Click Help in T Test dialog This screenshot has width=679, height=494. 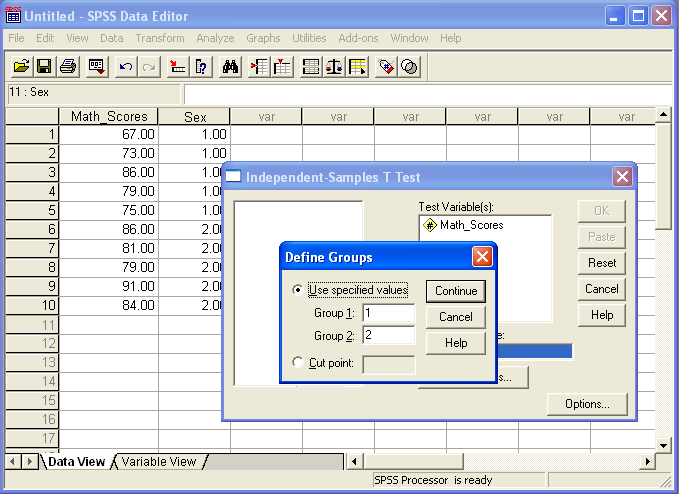(x=602, y=315)
